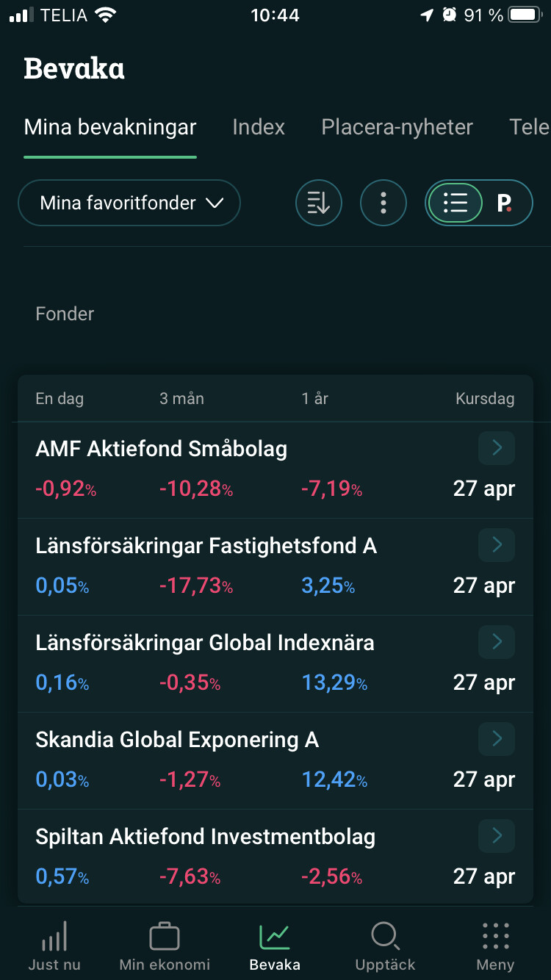Open Spiltan Aktiefond Investmentbolag fund

(x=206, y=837)
